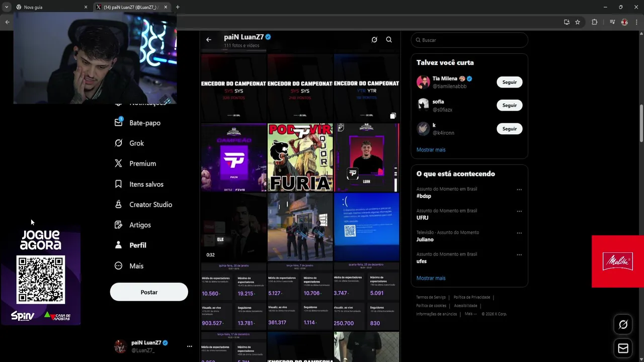Click Grok icon in profile header
The width and height of the screenshot is (644, 362).
tap(374, 40)
